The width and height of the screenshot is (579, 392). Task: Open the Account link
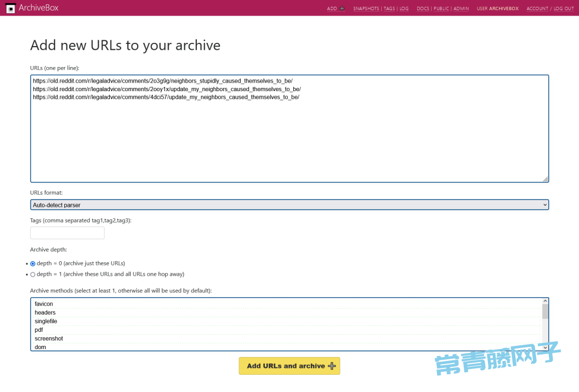pyautogui.click(x=537, y=9)
